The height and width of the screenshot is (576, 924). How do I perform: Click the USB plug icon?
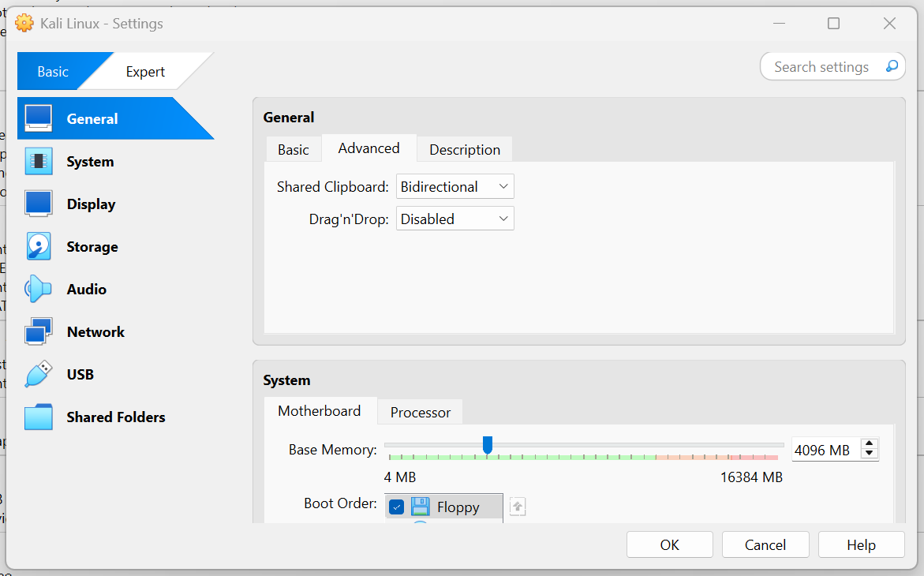tap(39, 374)
